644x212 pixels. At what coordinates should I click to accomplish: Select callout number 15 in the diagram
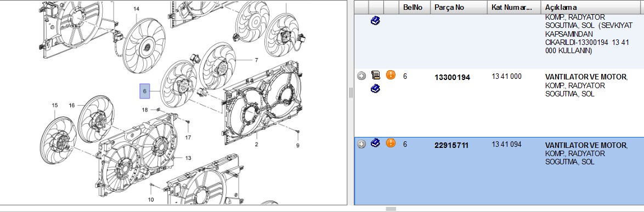(x=55, y=105)
